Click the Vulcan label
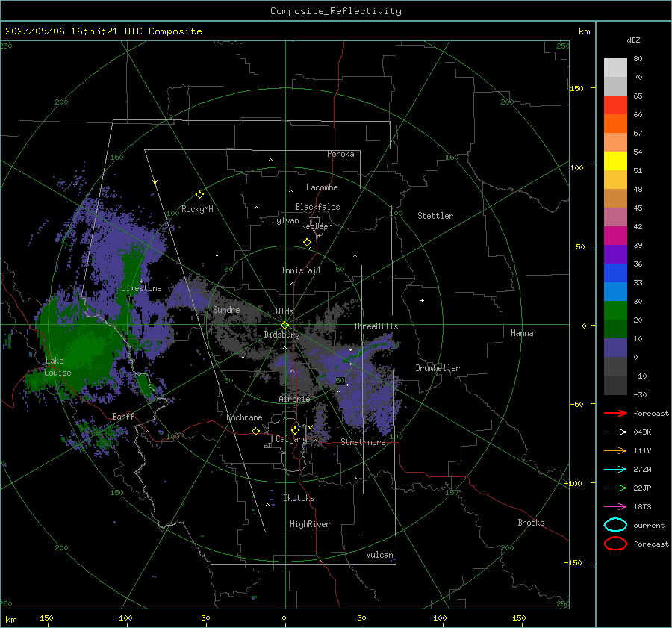 tap(379, 555)
